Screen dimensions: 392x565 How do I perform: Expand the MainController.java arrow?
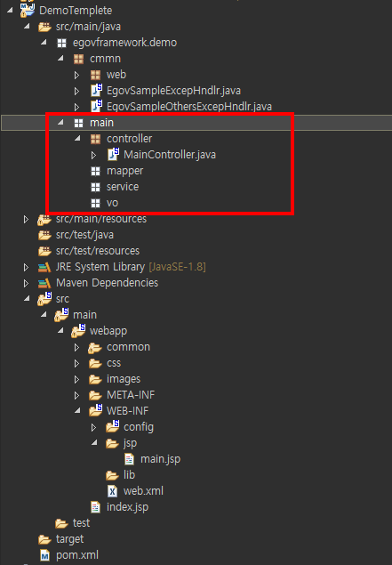93,155
